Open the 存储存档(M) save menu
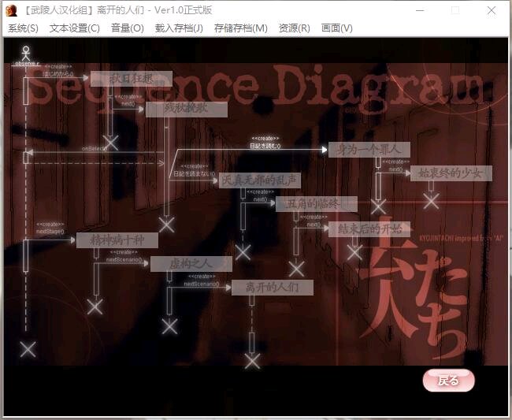 (x=241, y=28)
